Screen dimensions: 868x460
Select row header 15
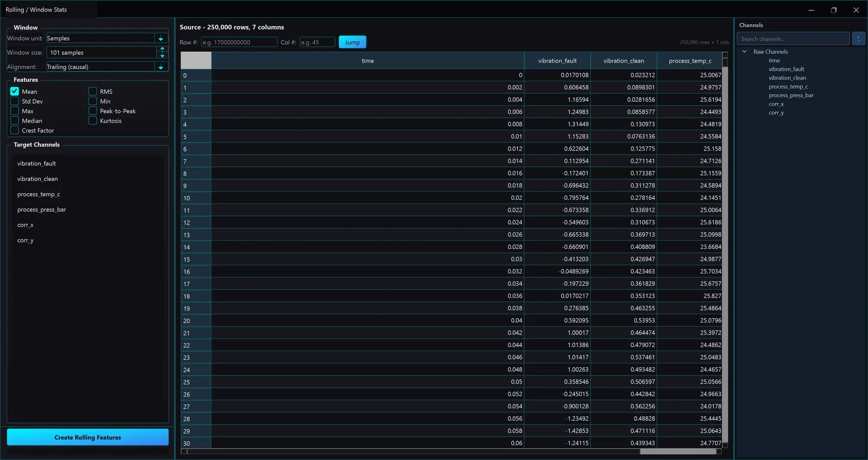pos(196,259)
